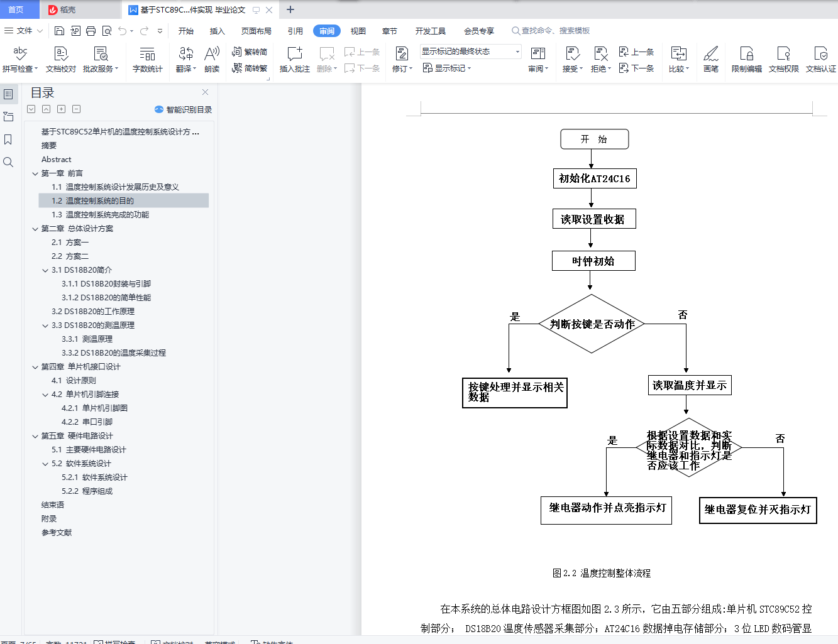
Task: Go to the next revision
Action: click(x=637, y=68)
